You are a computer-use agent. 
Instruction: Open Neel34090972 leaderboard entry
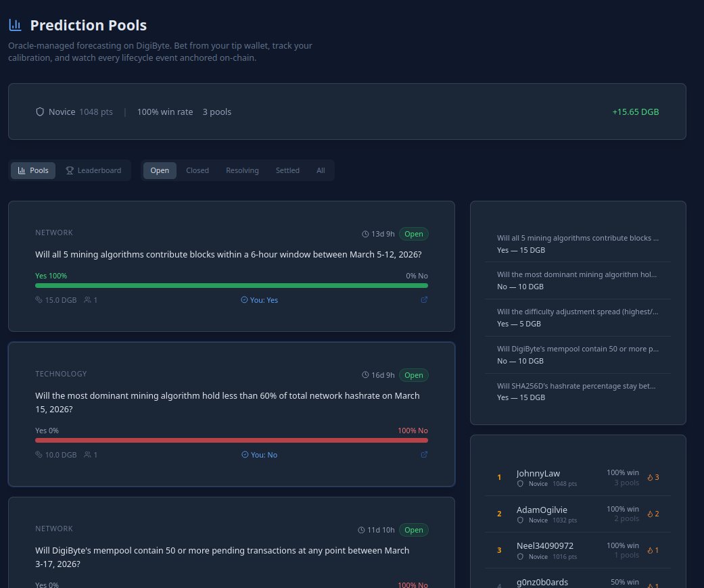pos(578,550)
